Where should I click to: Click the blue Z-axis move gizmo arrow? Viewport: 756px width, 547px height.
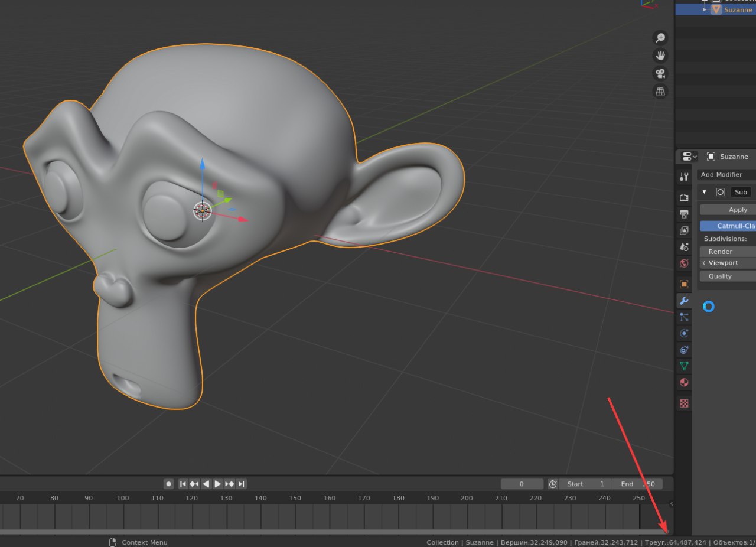coord(202,164)
